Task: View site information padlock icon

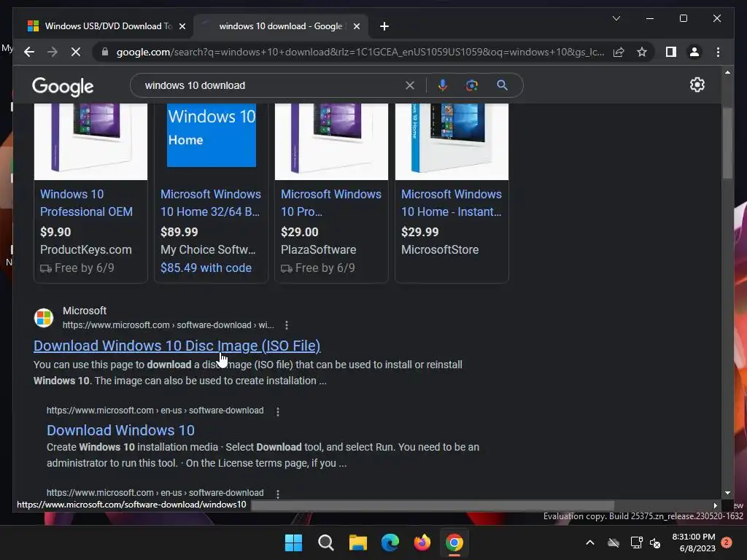Action: (x=105, y=52)
